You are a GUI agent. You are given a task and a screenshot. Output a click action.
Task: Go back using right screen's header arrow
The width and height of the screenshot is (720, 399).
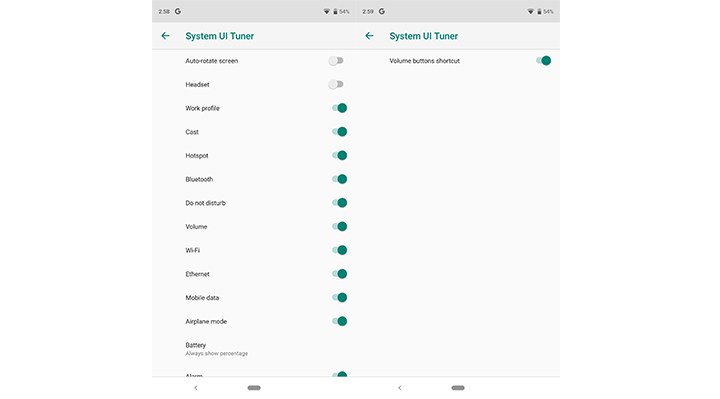click(369, 36)
